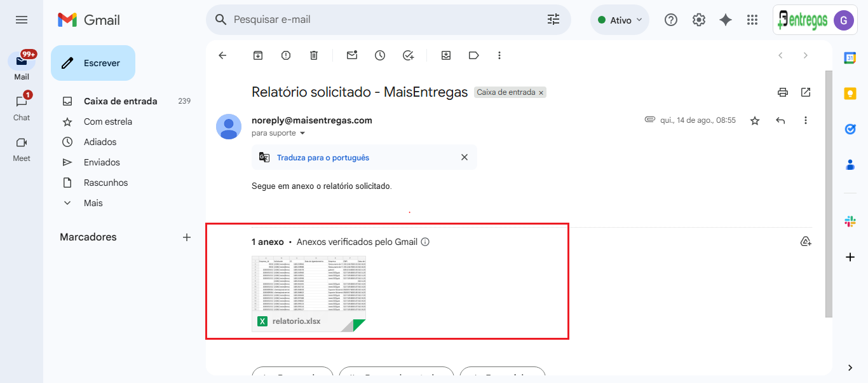Image resolution: width=868 pixels, height=383 pixels.
Task: Go to the newer email arrow
Action: [x=780, y=55]
